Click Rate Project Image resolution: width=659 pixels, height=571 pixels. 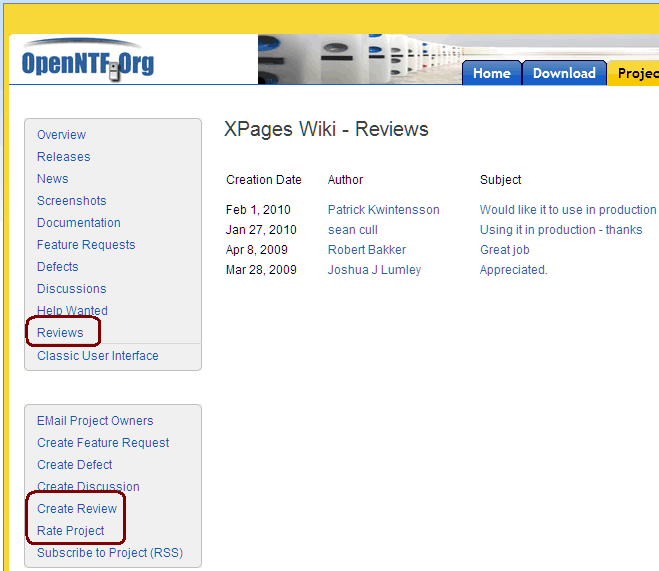[x=71, y=531]
